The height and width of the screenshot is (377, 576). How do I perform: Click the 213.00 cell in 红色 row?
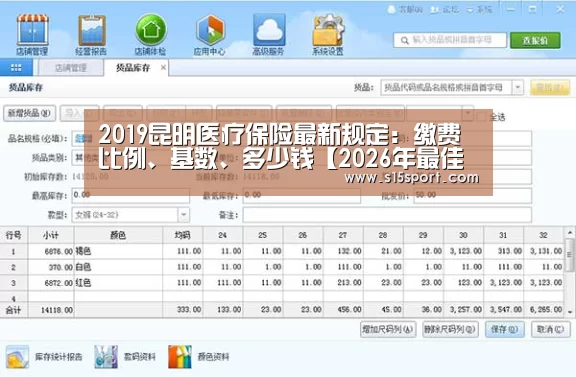coord(343,283)
